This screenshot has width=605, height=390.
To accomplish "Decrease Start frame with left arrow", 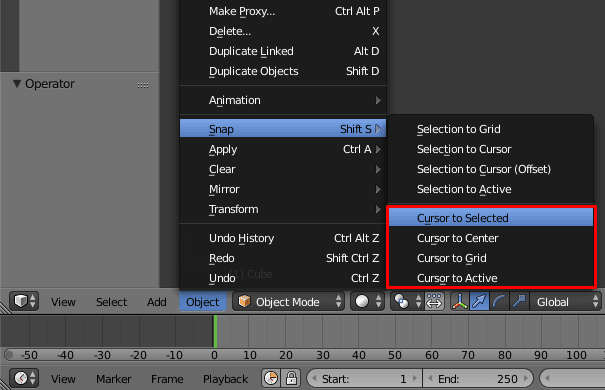I will click(x=314, y=378).
